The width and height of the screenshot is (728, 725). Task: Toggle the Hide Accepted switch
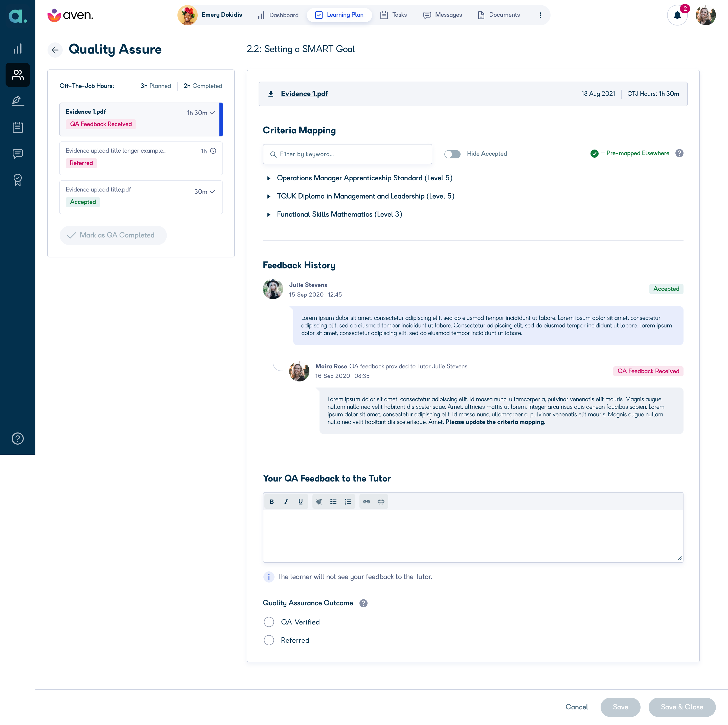click(x=452, y=154)
